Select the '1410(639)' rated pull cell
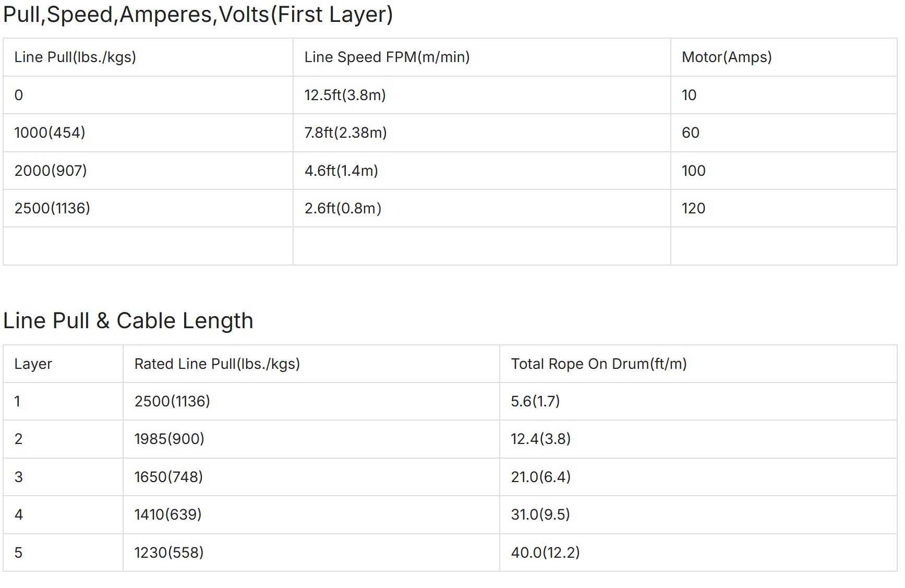The width and height of the screenshot is (905, 588). click(167, 514)
